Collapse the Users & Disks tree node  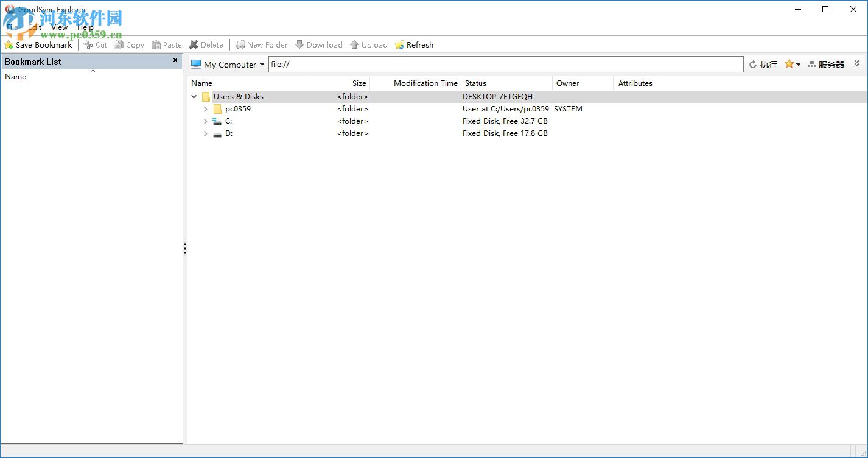coord(194,97)
